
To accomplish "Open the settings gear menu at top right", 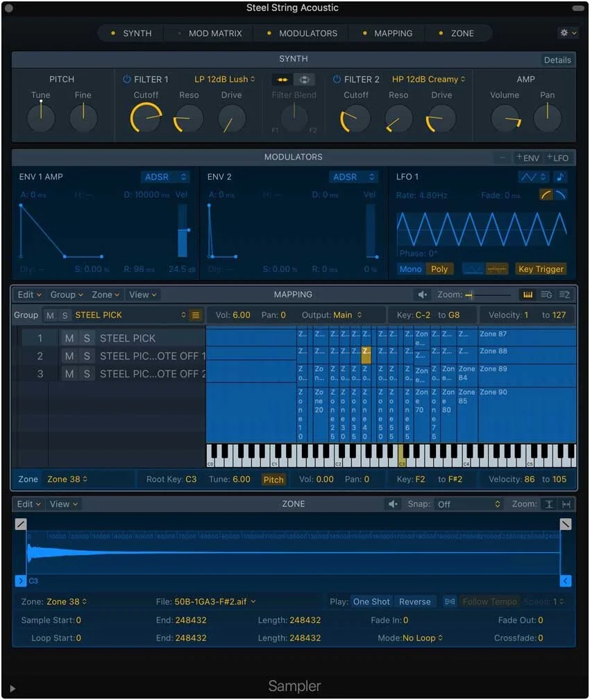I will [566, 33].
